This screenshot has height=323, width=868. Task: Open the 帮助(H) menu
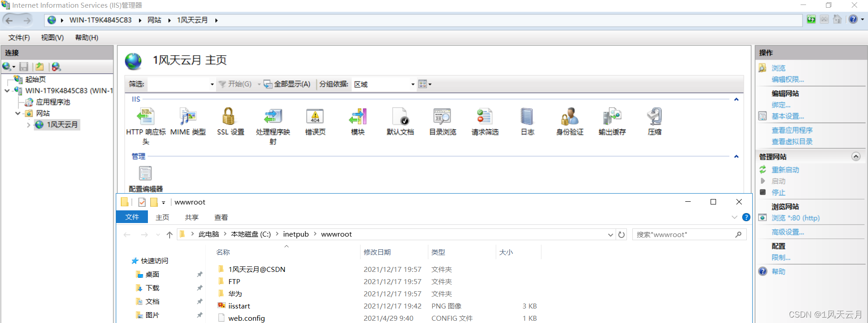coord(87,38)
